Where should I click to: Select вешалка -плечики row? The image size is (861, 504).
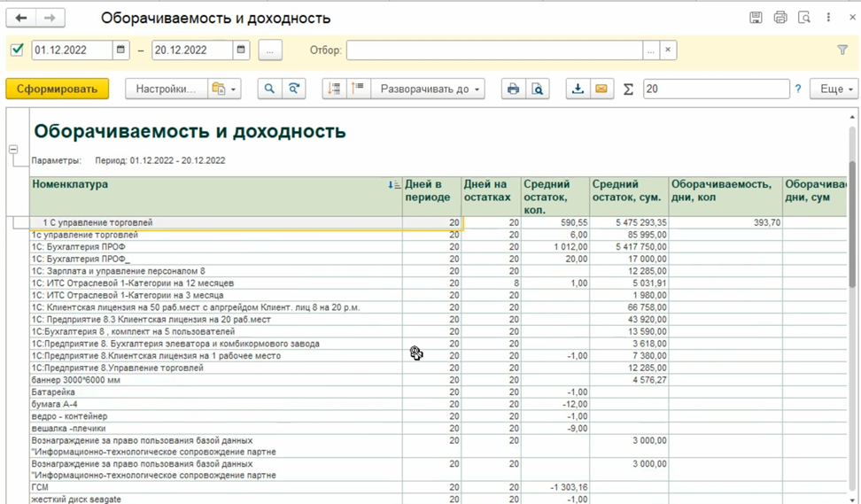click(x=216, y=428)
